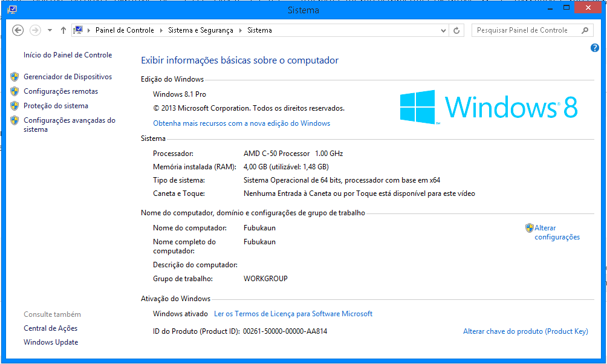The image size is (607, 364).
Task: Open Ler os Termos de Licença link
Action: pyautogui.click(x=293, y=314)
